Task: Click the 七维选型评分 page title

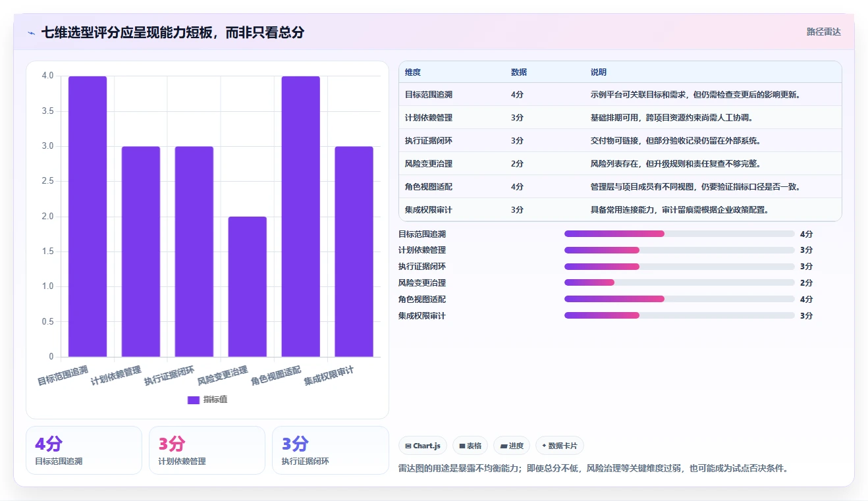Action: (x=173, y=32)
